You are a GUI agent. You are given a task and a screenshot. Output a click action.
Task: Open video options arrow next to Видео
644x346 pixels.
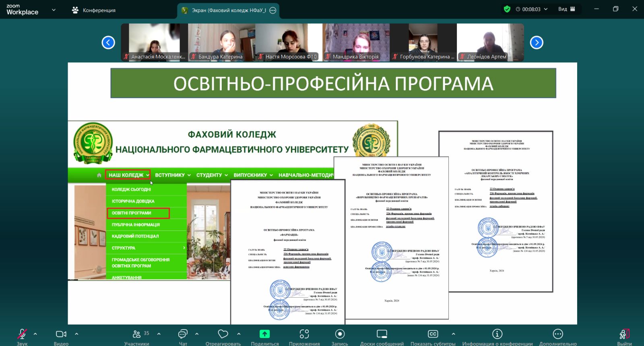(x=76, y=334)
